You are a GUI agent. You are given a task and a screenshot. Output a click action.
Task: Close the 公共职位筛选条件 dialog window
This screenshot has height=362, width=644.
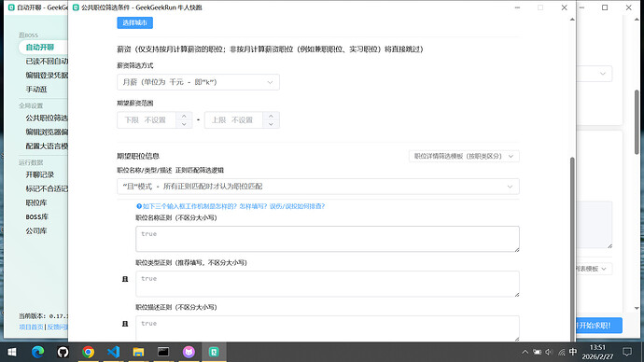(565, 7)
